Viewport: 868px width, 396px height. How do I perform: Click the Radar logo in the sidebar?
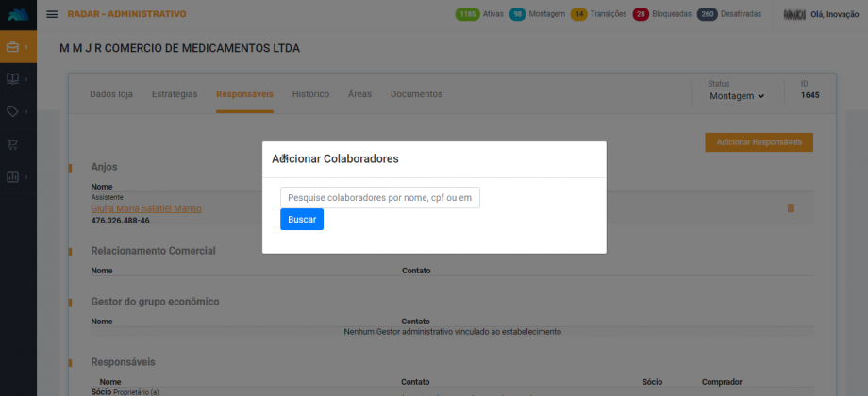click(18, 14)
